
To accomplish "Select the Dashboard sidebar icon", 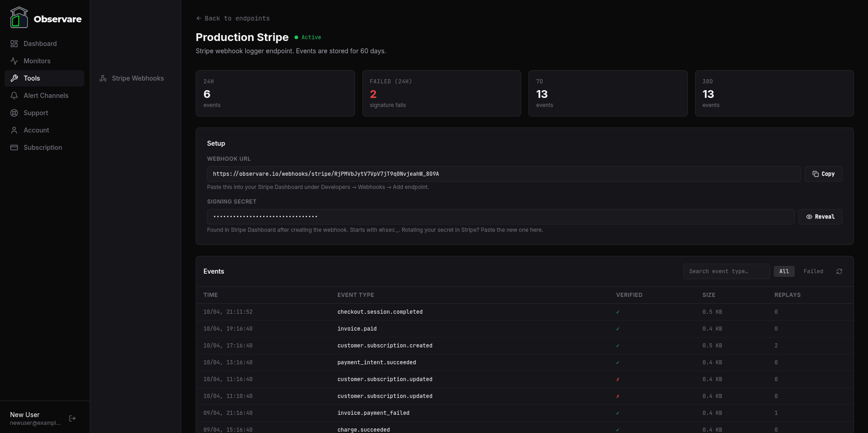I will click(14, 44).
